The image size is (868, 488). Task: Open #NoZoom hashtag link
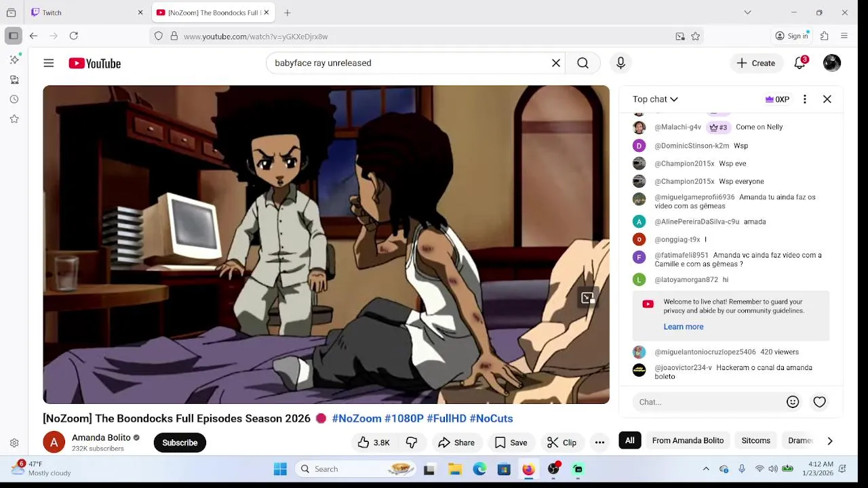pyautogui.click(x=357, y=419)
